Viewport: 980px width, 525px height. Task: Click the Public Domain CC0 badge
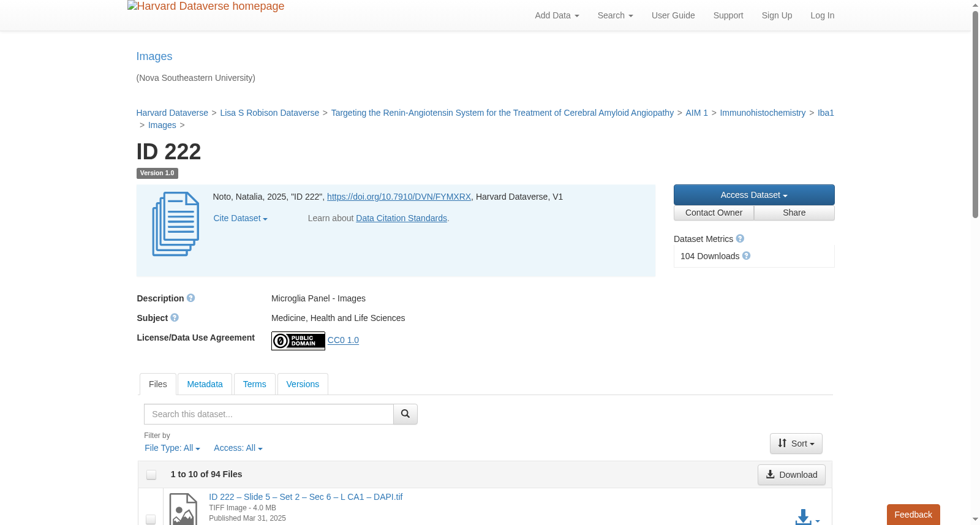[298, 341]
